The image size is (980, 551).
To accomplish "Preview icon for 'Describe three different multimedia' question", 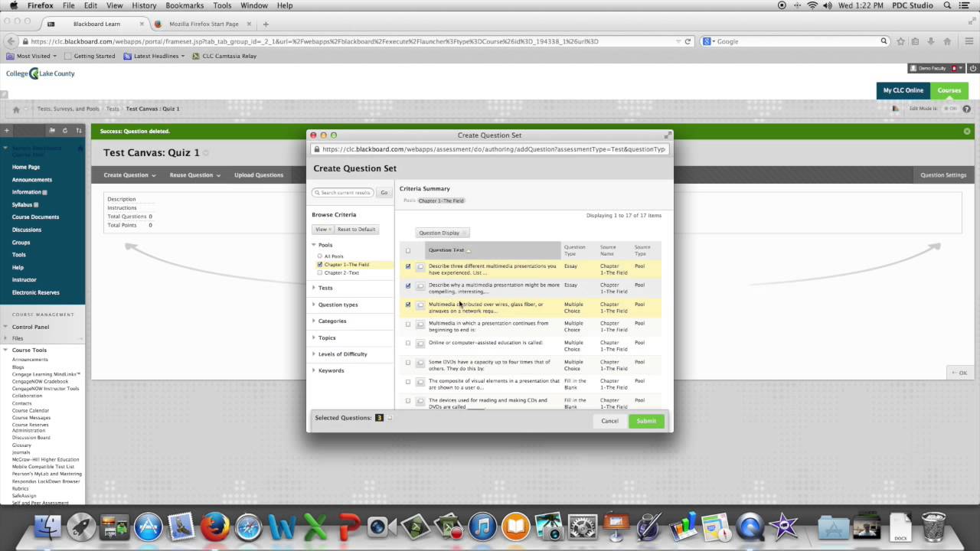I will (x=420, y=266).
